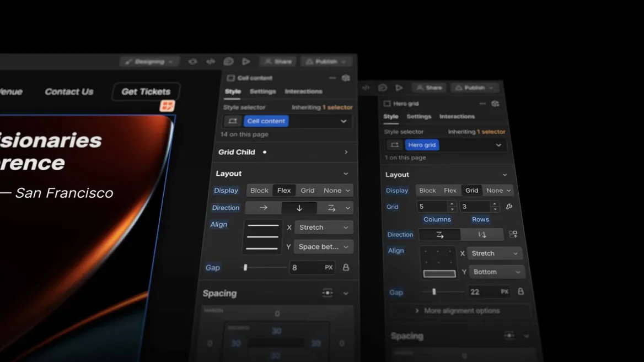Set flex direction to vertical down arrow
644x362 pixels.
299,208
